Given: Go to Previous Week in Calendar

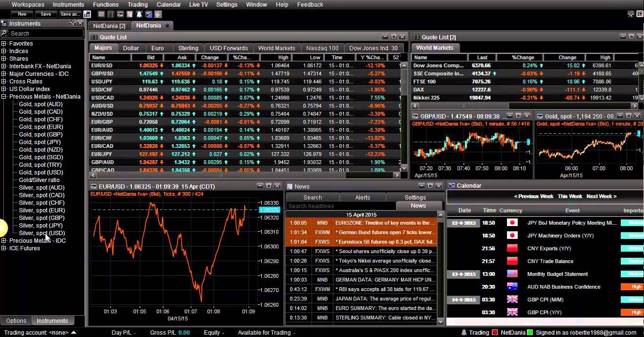Looking at the screenshot, I should coord(534,196).
